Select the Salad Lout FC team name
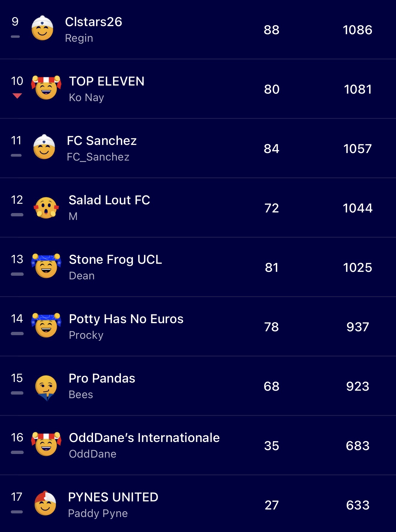Screen dimensions: 396x532 pos(109,200)
